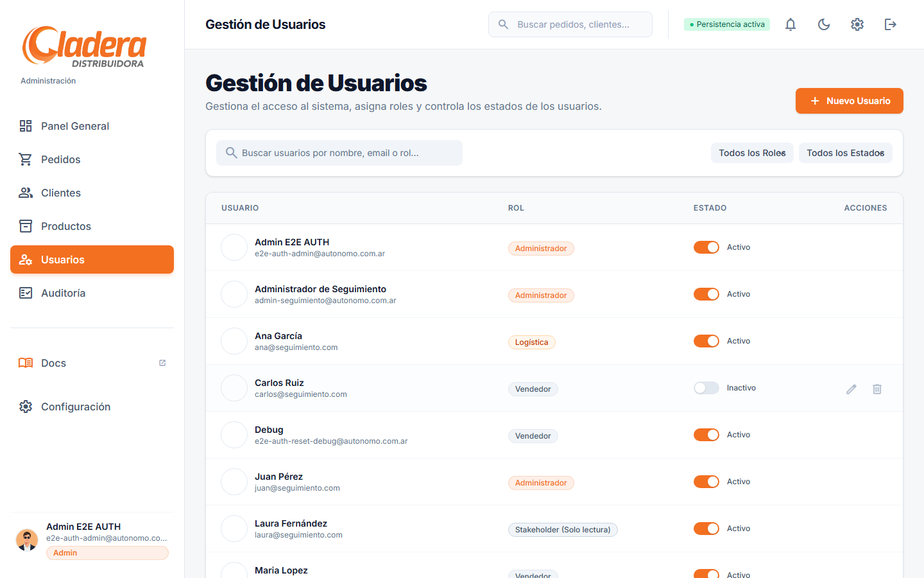The height and width of the screenshot is (578, 924).
Task: Log out using the exit icon
Action: tap(891, 24)
